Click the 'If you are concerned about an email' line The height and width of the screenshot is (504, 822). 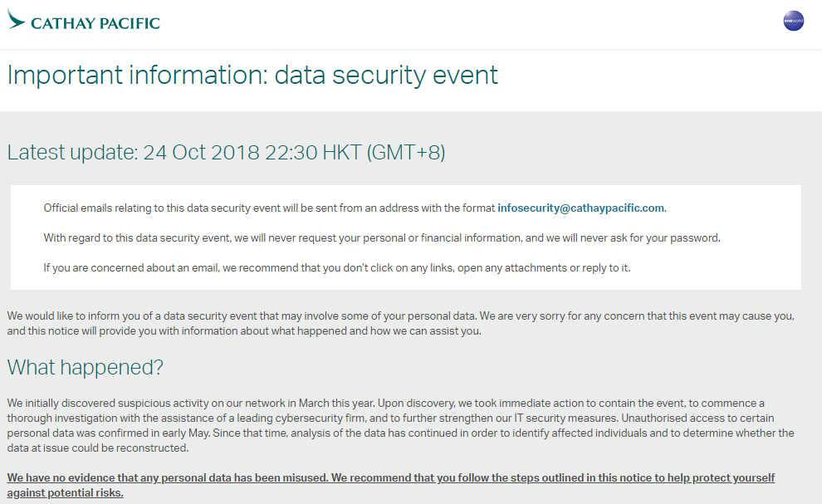tap(336, 268)
